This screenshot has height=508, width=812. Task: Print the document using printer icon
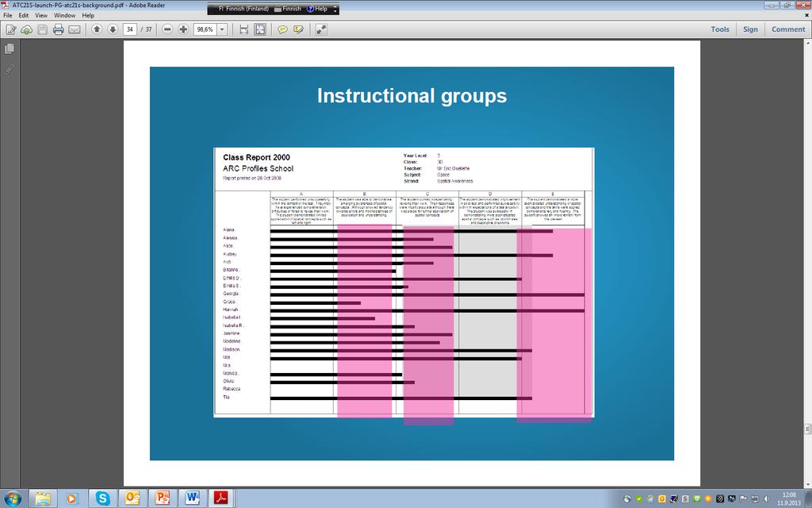coord(59,29)
